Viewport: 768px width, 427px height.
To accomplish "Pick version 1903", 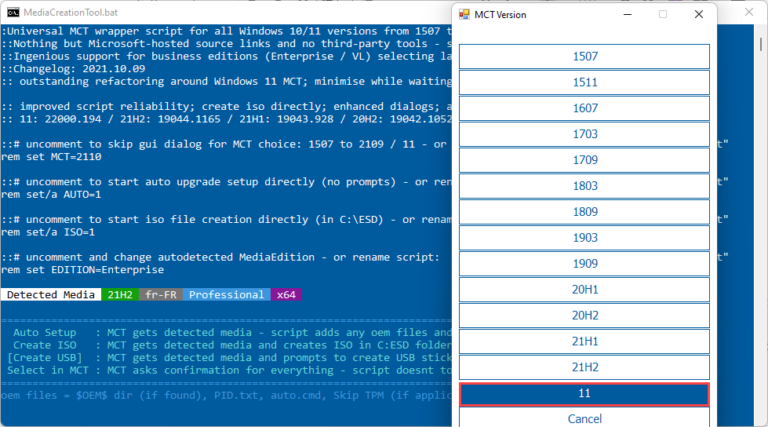I will (585, 238).
